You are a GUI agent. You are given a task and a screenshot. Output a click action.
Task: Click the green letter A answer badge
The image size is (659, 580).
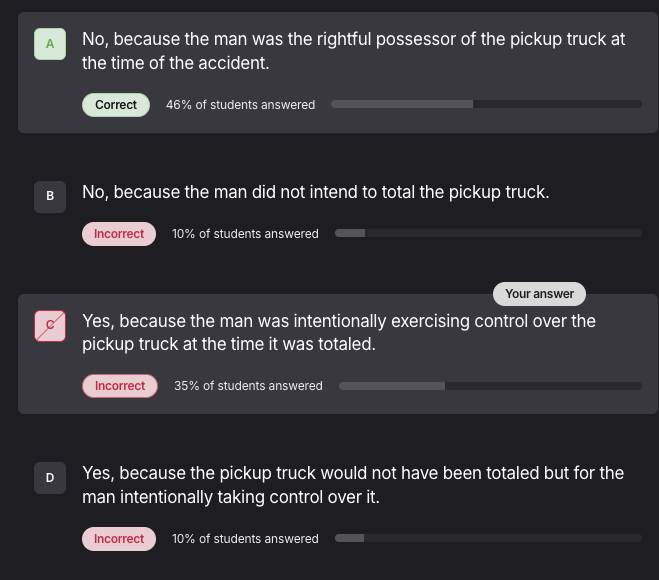(x=50, y=44)
